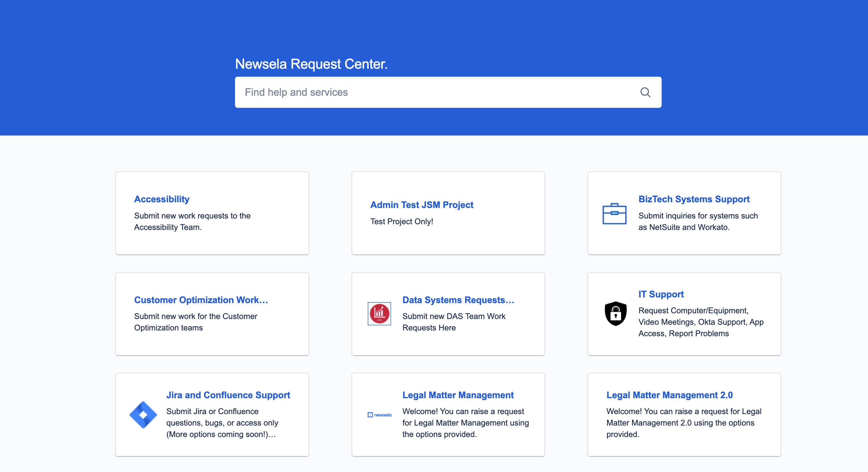Click the Jira blue diamond icon

coord(143,415)
